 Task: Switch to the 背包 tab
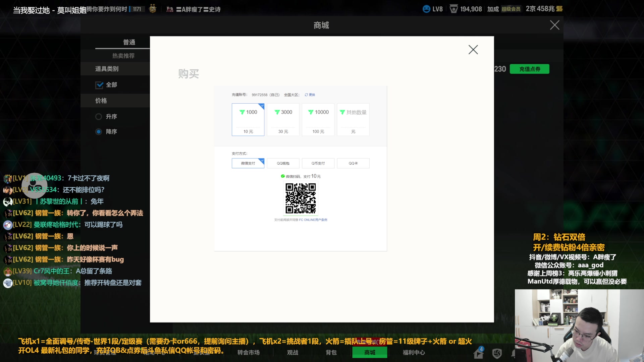[x=331, y=352]
